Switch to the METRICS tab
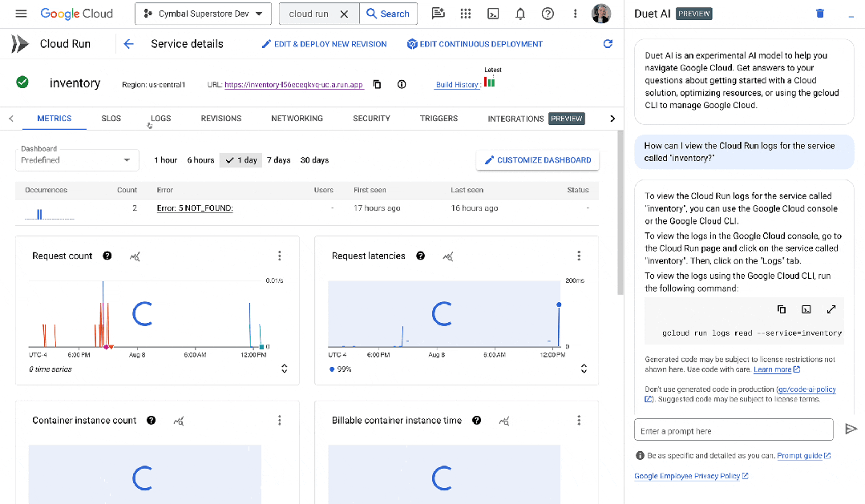Screen dimensions: 865x504 click(x=54, y=119)
